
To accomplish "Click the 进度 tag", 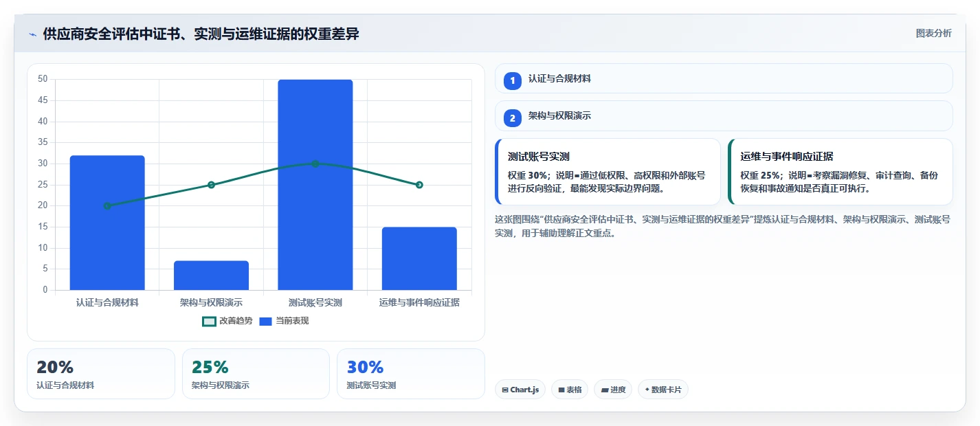I will 613,390.
